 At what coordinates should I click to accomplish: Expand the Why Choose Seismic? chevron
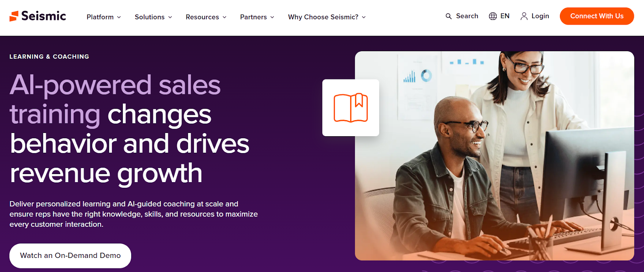click(x=364, y=17)
